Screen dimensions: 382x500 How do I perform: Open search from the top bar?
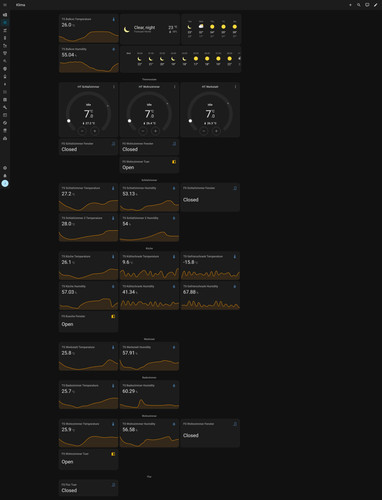click(x=359, y=5)
